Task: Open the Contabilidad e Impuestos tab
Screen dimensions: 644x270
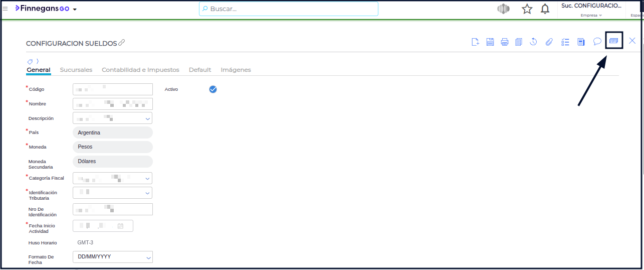Action: point(140,70)
